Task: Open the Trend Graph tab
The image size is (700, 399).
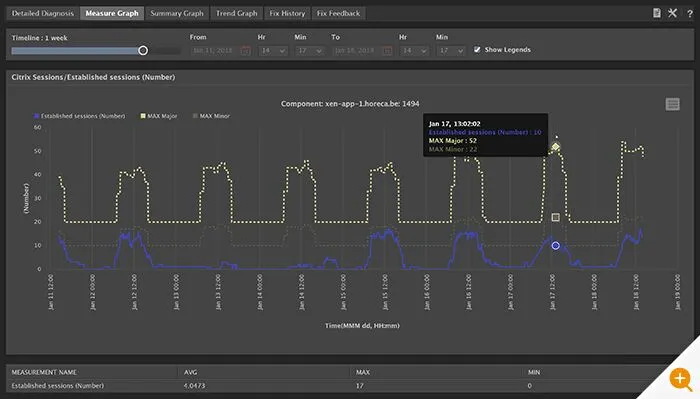Action: [237, 13]
